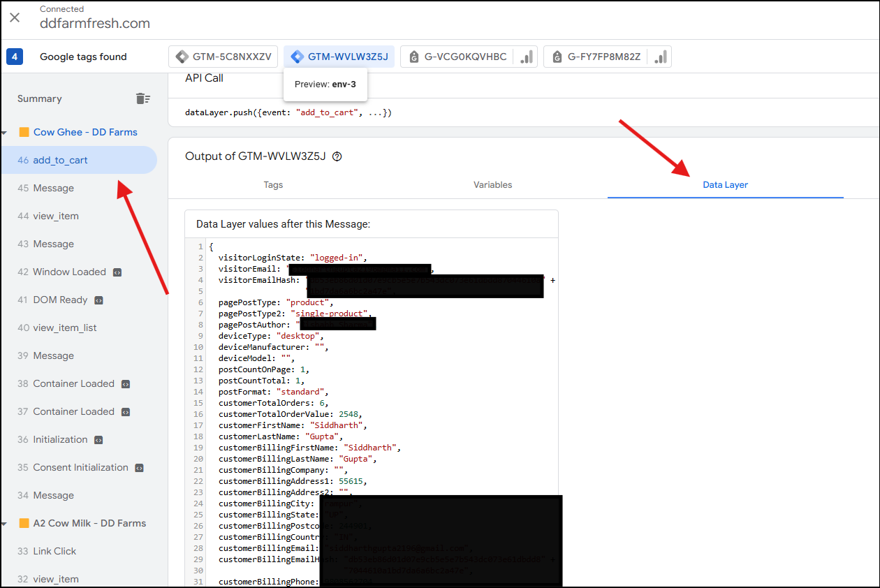Click the 4 Google tags found badge
This screenshot has width=880, height=588.
(x=15, y=57)
